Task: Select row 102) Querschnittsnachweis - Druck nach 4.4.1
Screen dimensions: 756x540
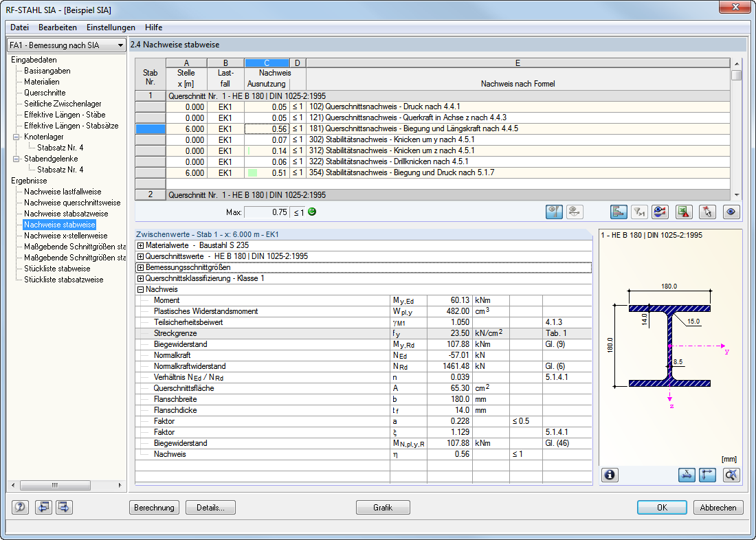Action: coord(432,107)
